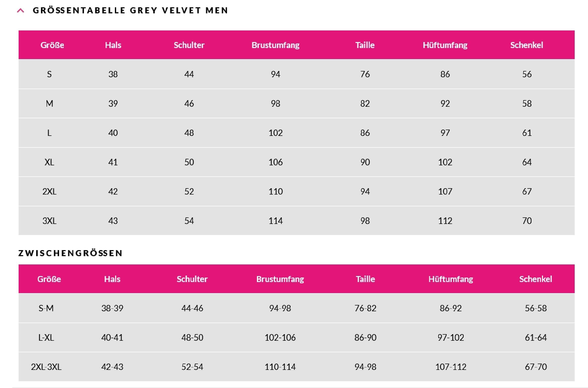
Task: Select the 38-39 Hals cell
Action: (x=112, y=308)
